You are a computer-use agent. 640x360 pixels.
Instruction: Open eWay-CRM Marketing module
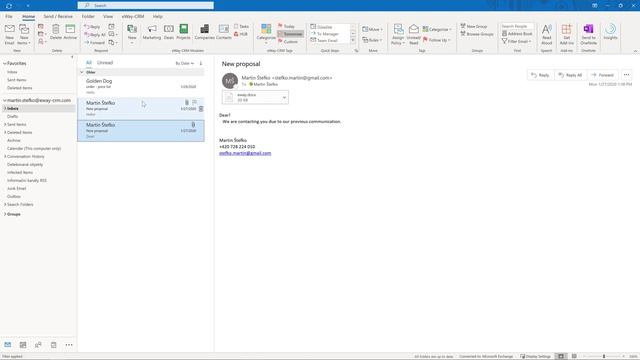152,32
